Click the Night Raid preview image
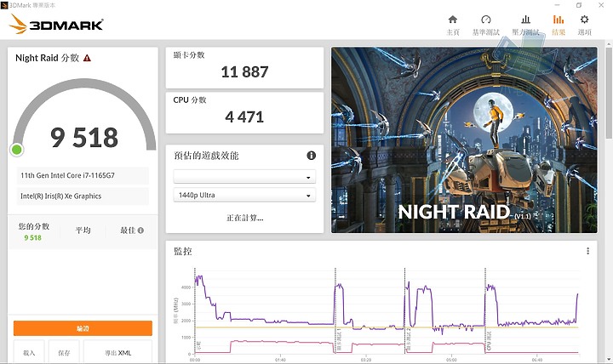 [x=464, y=140]
